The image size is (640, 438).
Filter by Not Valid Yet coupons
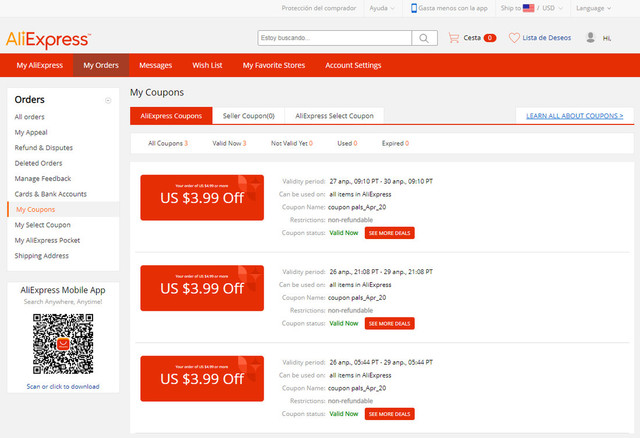point(292,143)
